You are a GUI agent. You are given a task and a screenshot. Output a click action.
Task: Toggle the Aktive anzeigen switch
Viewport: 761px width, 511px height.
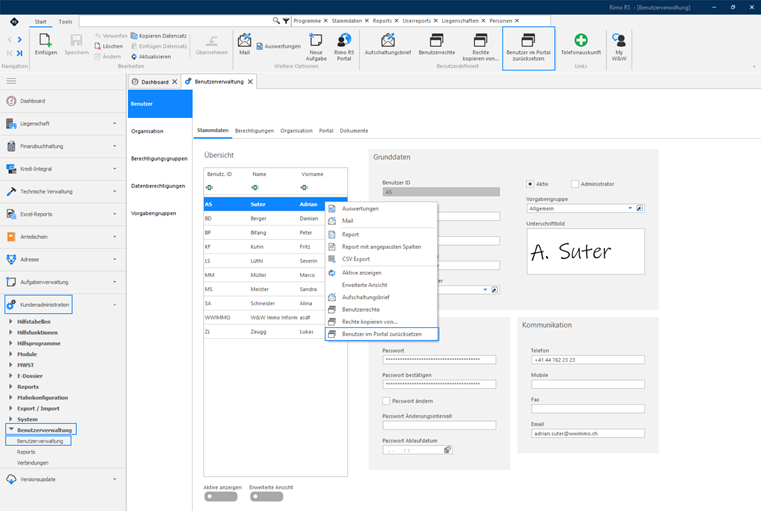pyautogui.click(x=221, y=496)
